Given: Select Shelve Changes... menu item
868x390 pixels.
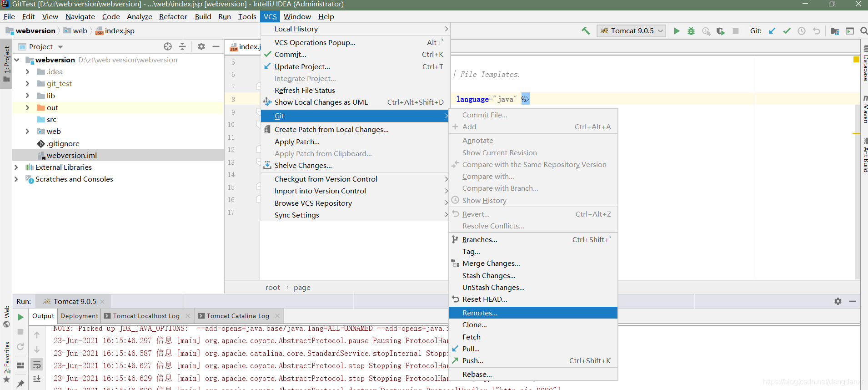Looking at the screenshot, I should [355, 165].
